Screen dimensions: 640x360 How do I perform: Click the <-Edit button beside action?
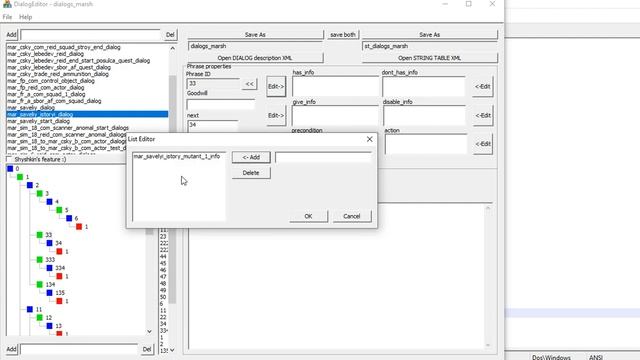click(482, 144)
